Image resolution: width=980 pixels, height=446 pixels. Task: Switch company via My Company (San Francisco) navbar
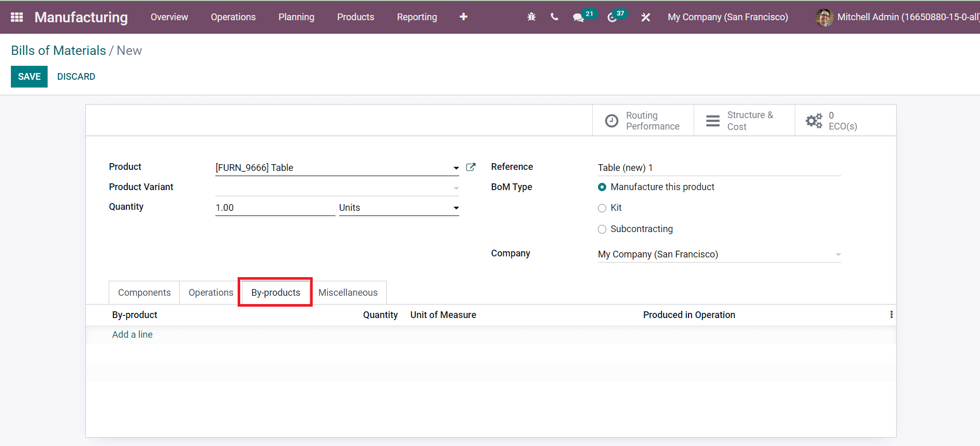pos(728,17)
